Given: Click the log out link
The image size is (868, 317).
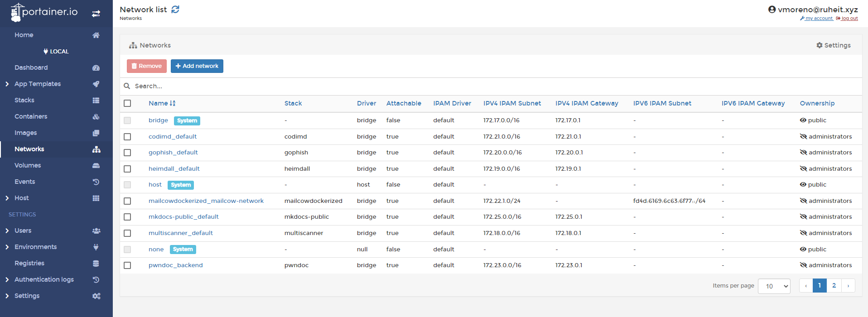Looking at the screenshot, I should [x=847, y=19].
